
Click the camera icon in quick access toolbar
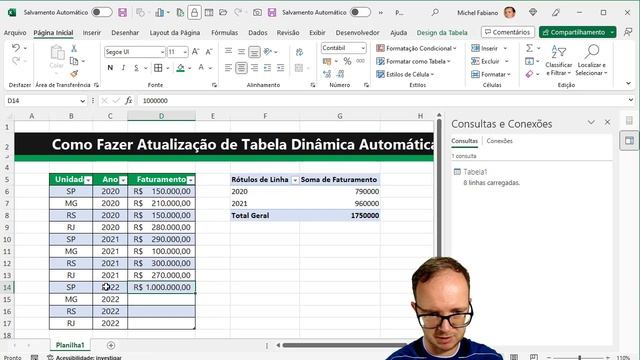click(x=257, y=13)
